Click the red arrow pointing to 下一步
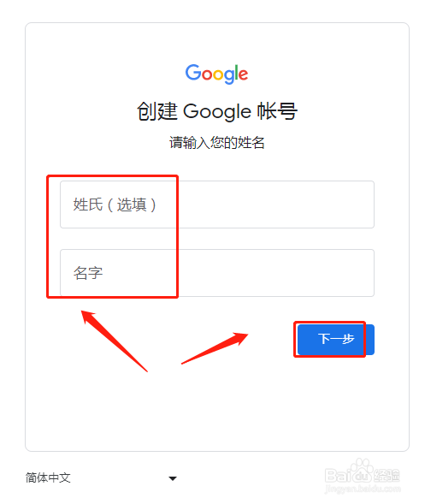This screenshot has height=504, width=425. pos(215,348)
